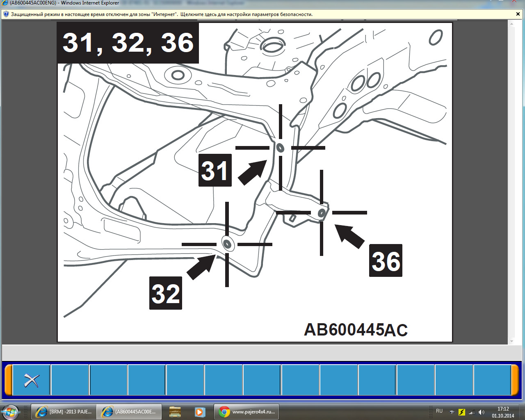Click the protected mode security warning message
The image size is (525, 420).
(162, 14)
